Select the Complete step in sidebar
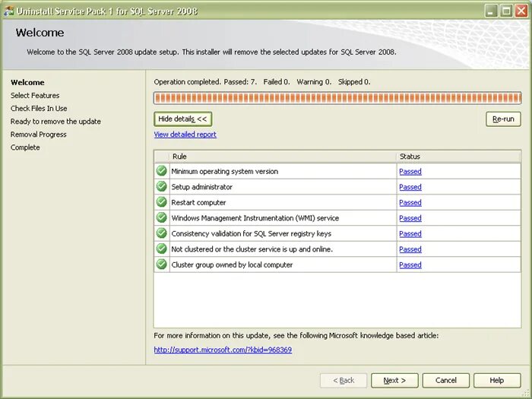 (25, 147)
